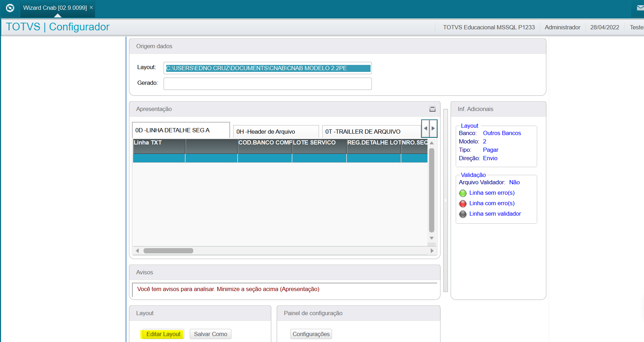Select the Wizard Cnab tab
644x342 pixels.
[x=55, y=8]
